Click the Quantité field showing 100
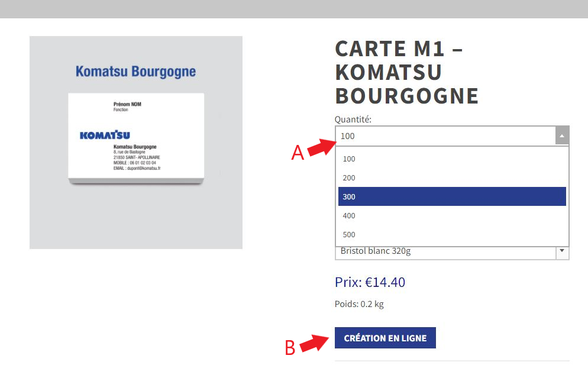Image resolution: width=588 pixels, height=365 pixels. [x=445, y=135]
